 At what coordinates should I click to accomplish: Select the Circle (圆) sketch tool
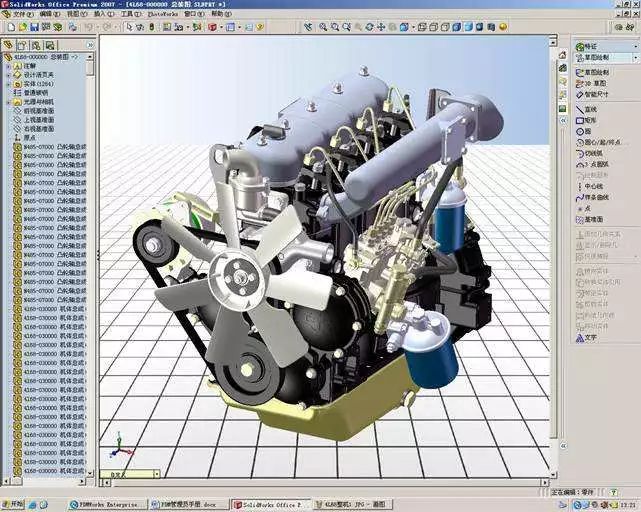point(584,131)
